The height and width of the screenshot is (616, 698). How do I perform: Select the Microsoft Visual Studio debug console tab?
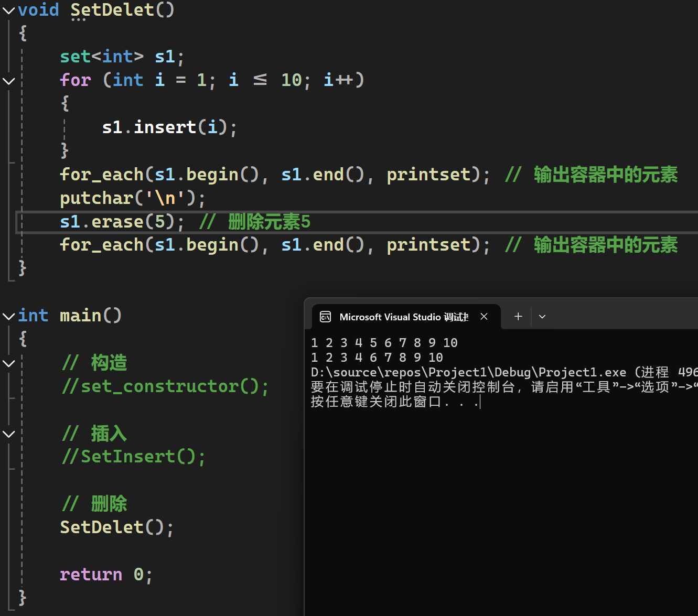tap(403, 317)
